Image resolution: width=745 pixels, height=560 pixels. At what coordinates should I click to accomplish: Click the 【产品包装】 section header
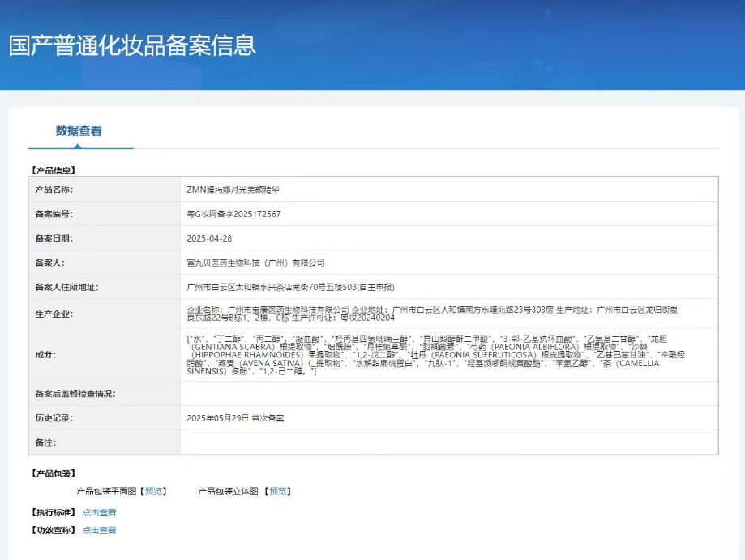(52, 473)
